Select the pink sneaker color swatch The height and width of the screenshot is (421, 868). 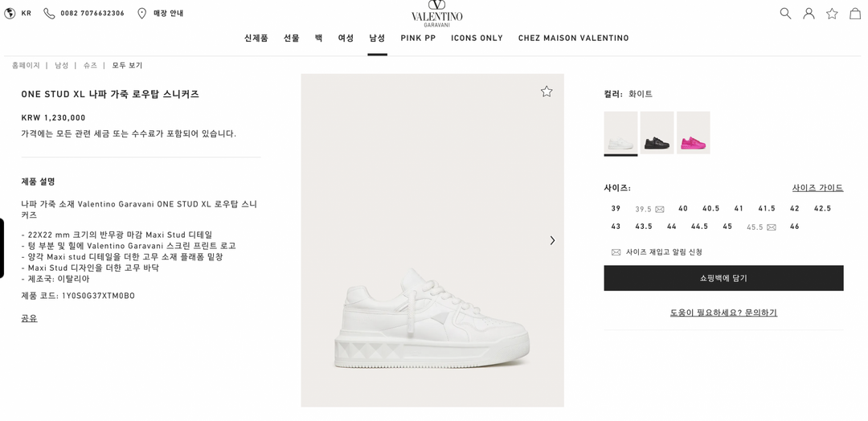[693, 133]
